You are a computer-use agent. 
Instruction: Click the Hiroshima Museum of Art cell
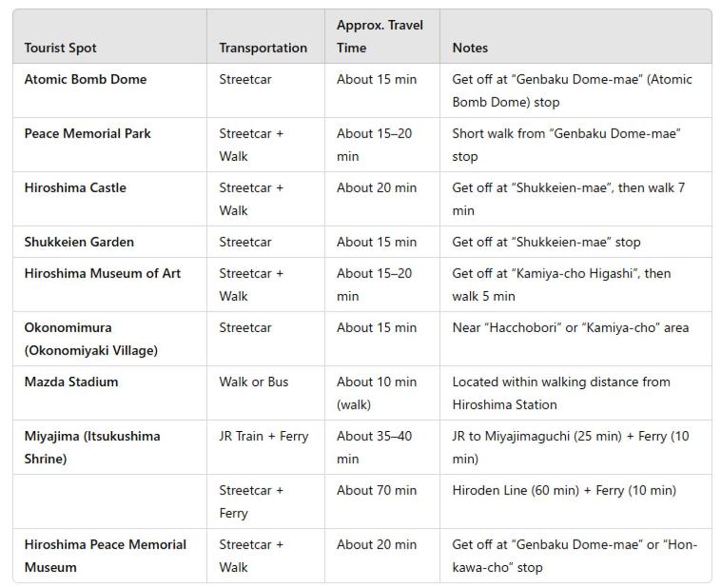pos(102,273)
